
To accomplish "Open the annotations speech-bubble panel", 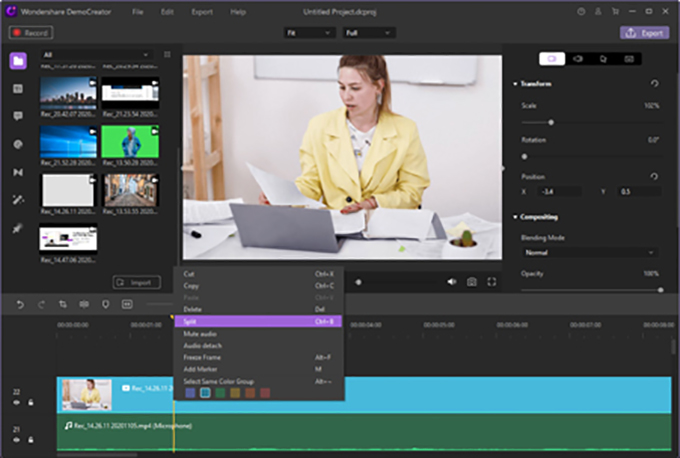I will 18,116.
